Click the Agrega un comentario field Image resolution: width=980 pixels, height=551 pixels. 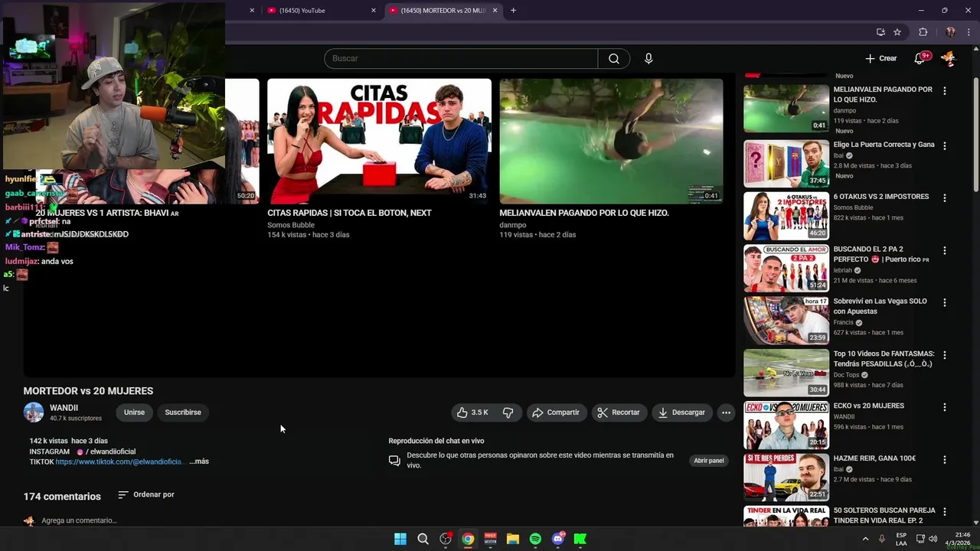point(79,520)
